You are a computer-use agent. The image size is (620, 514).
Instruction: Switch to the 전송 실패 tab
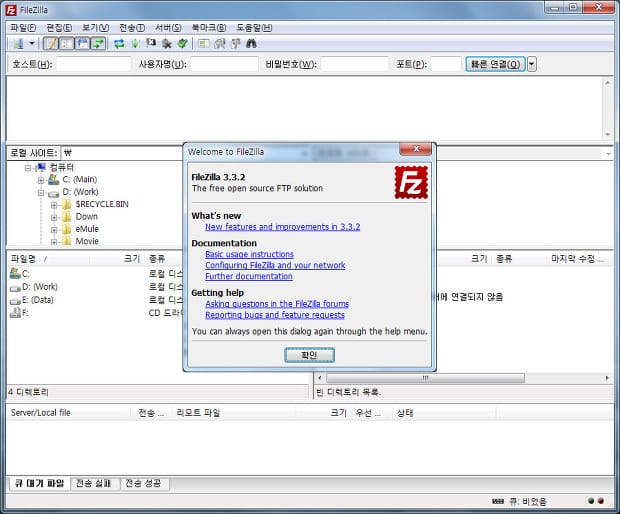click(x=93, y=483)
